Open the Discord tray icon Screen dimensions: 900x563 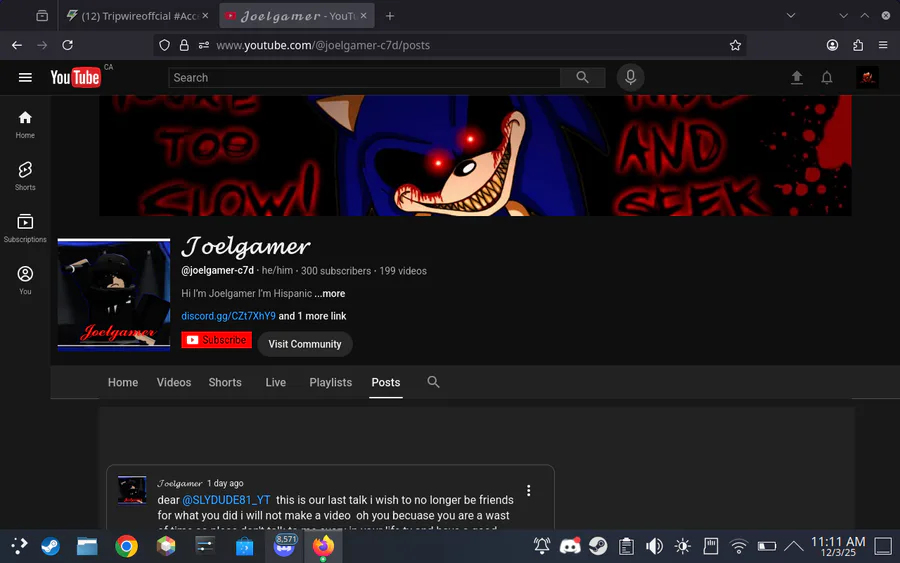570,546
